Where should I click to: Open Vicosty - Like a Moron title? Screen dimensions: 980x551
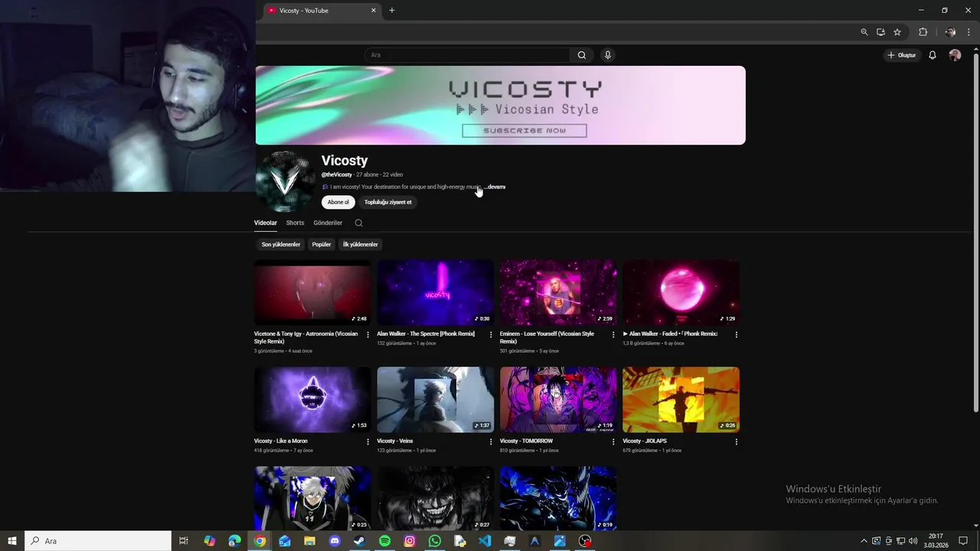click(x=281, y=441)
